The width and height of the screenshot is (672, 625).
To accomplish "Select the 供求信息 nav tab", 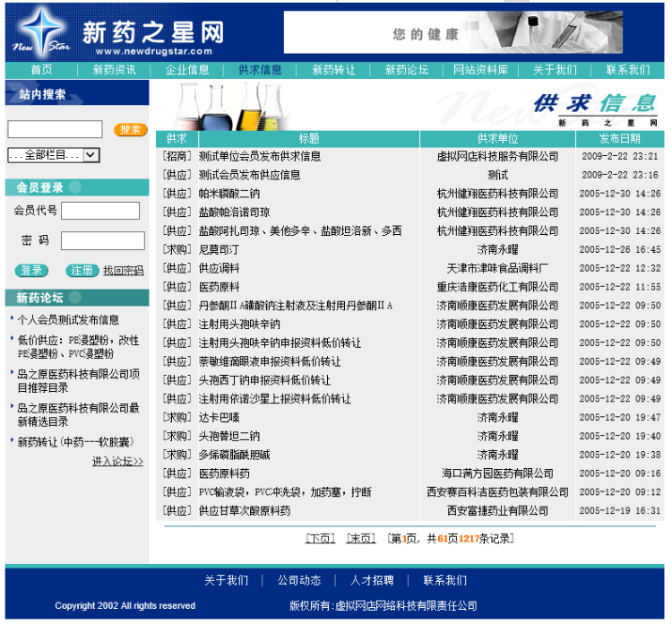I will [260, 70].
